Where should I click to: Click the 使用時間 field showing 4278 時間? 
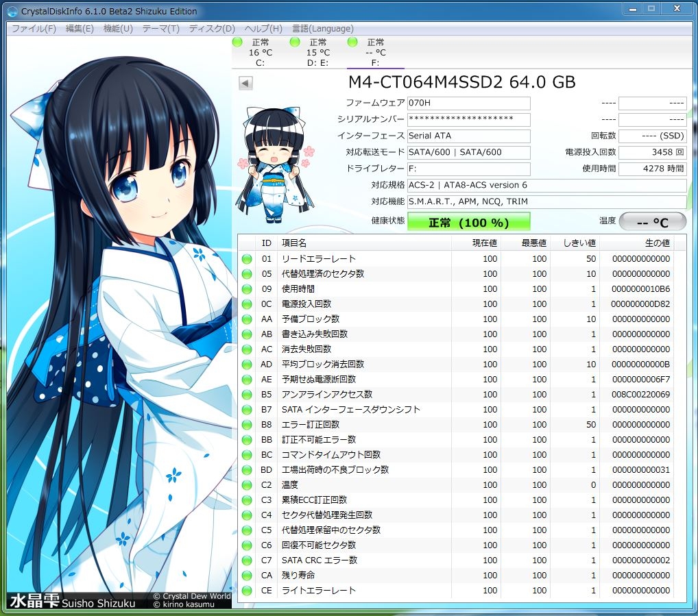[x=653, y=169]
